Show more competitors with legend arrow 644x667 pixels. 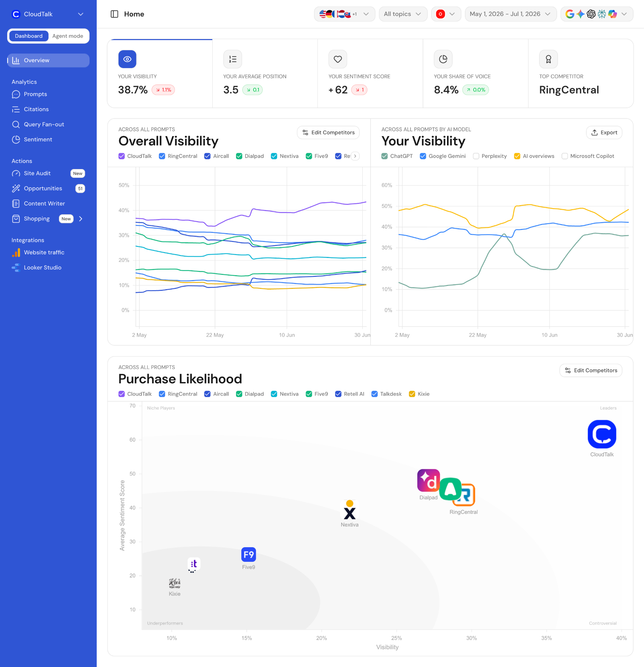click(x=355, y=156)
